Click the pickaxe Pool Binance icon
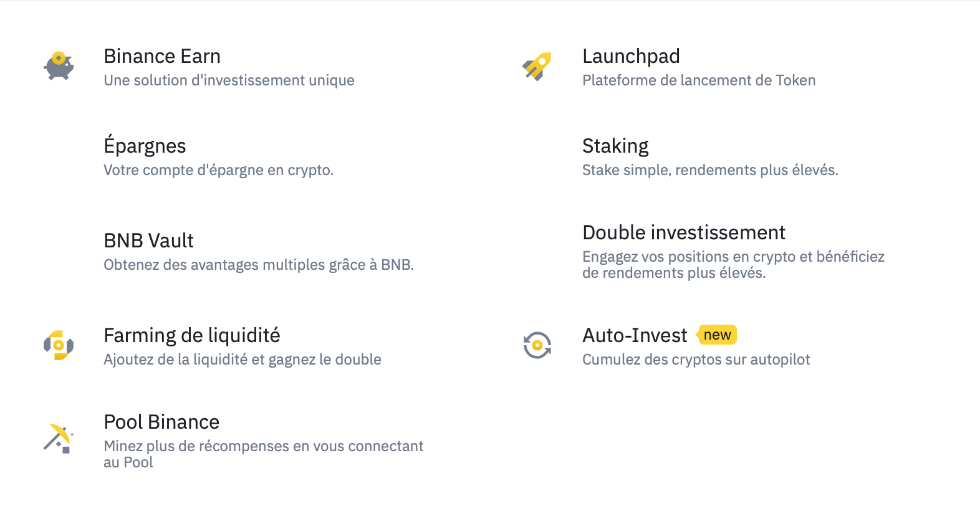This screenshot has width=980, height=506. (x=58, y=438)
